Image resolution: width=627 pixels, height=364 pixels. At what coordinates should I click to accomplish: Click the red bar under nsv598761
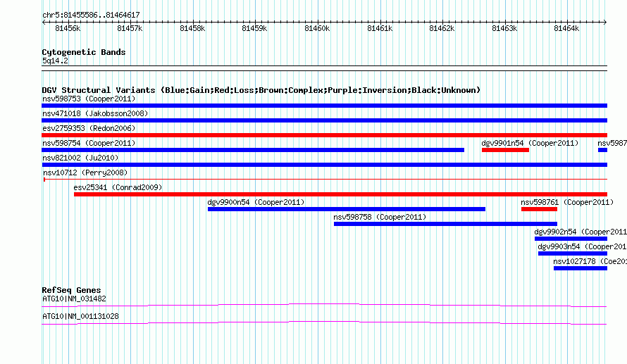[540, 209]
